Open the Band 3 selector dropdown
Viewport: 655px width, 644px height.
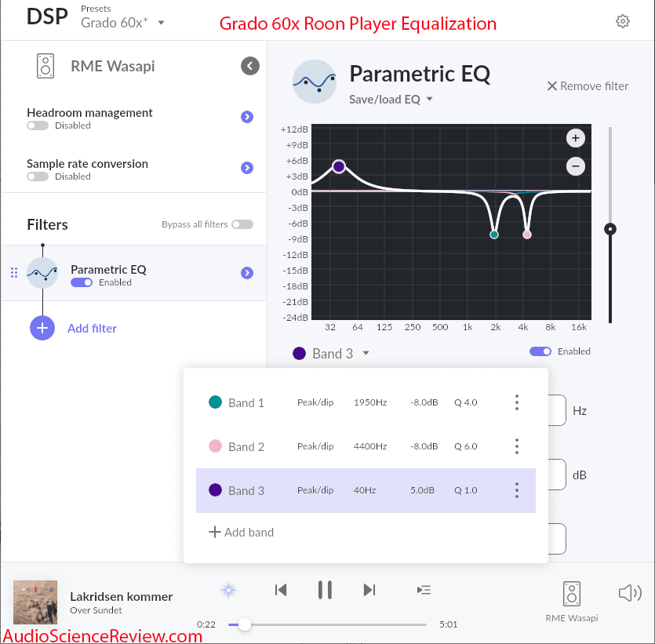click(x=332, y=354)
